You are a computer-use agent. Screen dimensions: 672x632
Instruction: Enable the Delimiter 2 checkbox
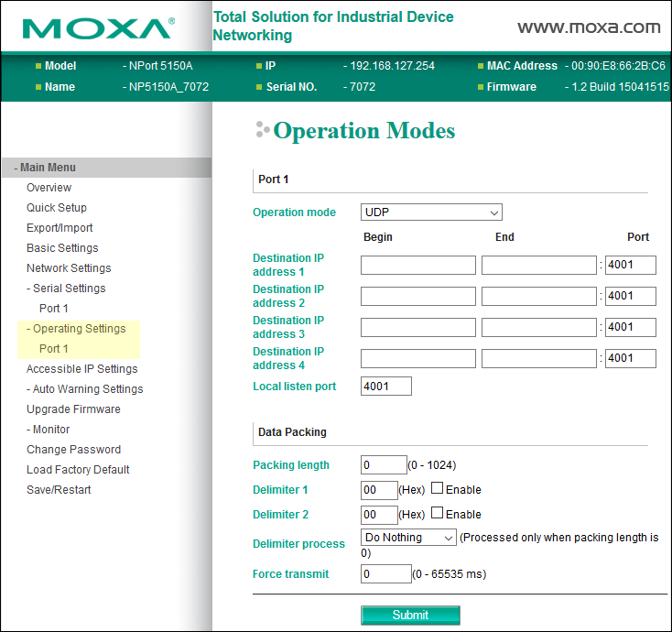pos(438,514)
